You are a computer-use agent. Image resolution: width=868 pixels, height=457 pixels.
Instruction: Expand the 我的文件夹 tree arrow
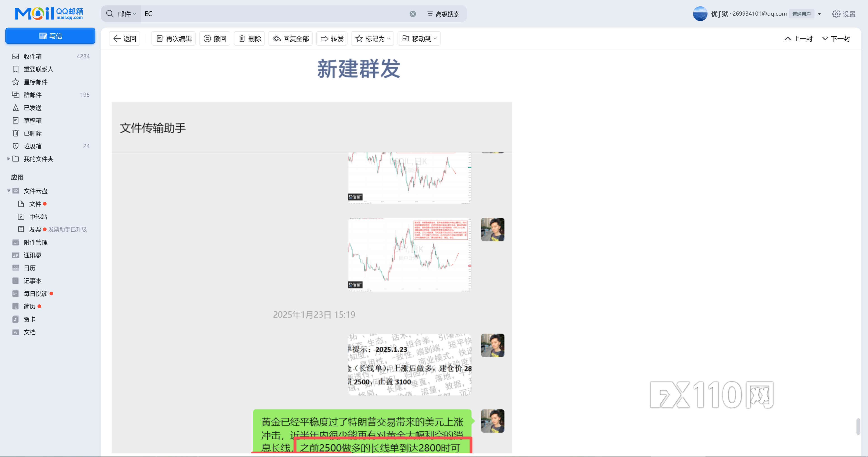pos(8,159)
